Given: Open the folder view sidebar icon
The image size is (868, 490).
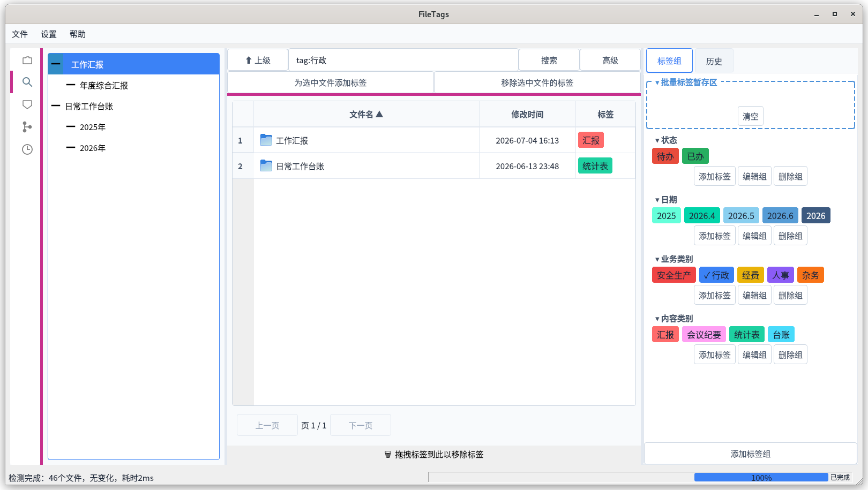Looking at the screenshot, I should (x=27, y=61).
